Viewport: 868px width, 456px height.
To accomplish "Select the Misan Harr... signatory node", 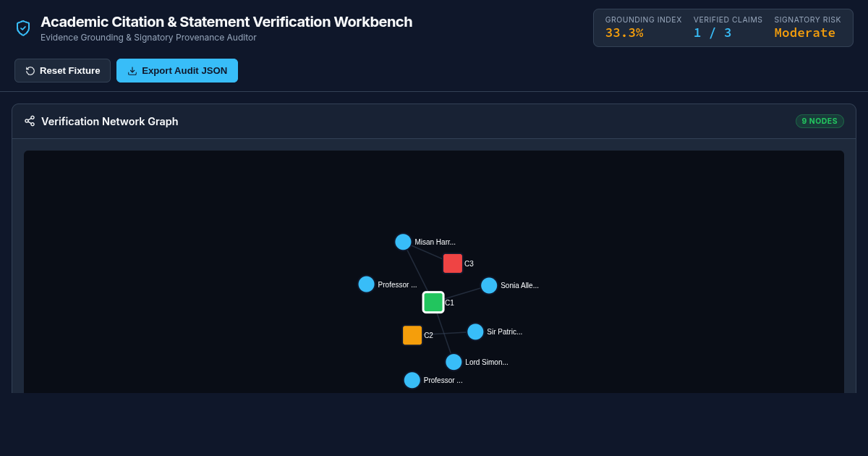I will point(403,242).
